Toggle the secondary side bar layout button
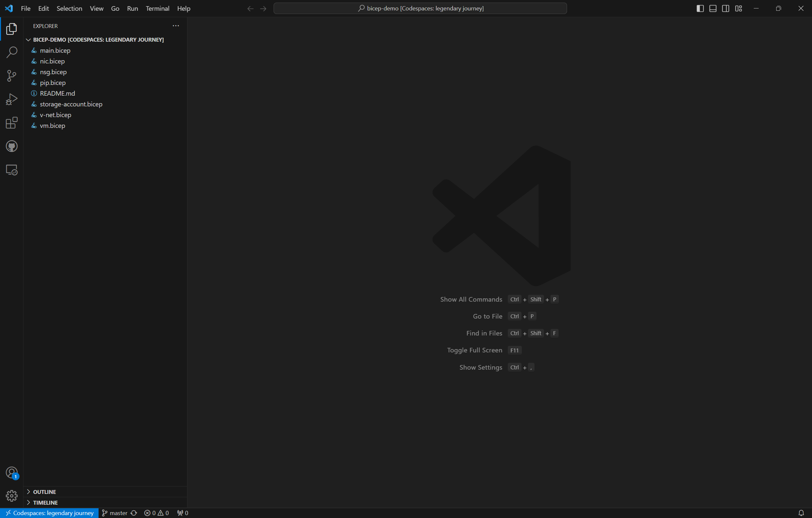Image resolution: width=812 pixels, height=518 pixels. click(x=726, y=8)
